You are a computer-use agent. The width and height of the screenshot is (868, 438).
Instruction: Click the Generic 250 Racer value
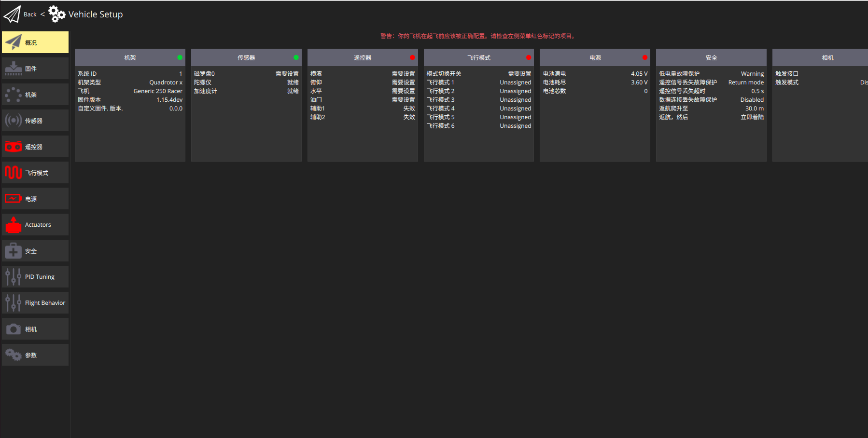[x=158, y=91]
